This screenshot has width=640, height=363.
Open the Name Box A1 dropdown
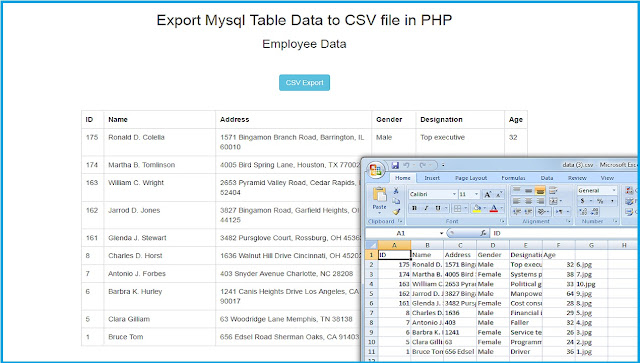point(441,233)
